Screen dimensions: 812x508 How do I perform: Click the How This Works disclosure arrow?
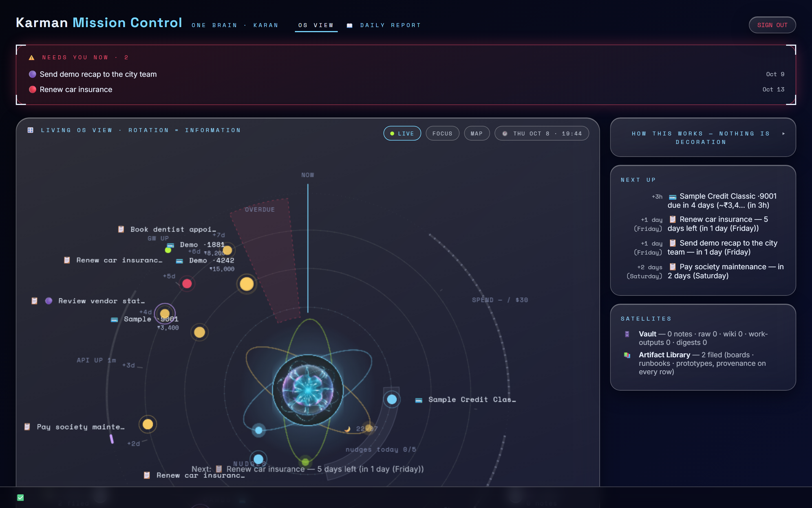pyautogui.click(x=784, y=134)
